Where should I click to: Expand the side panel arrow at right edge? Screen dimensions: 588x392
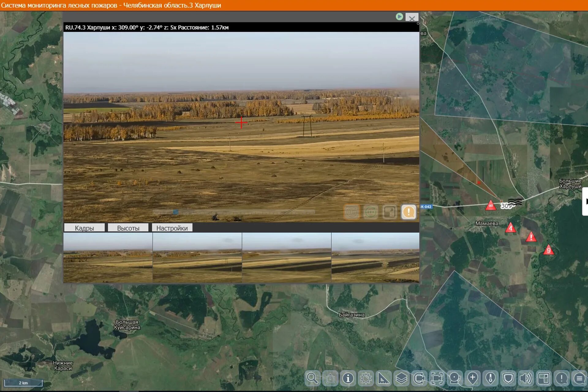(585, 202)
